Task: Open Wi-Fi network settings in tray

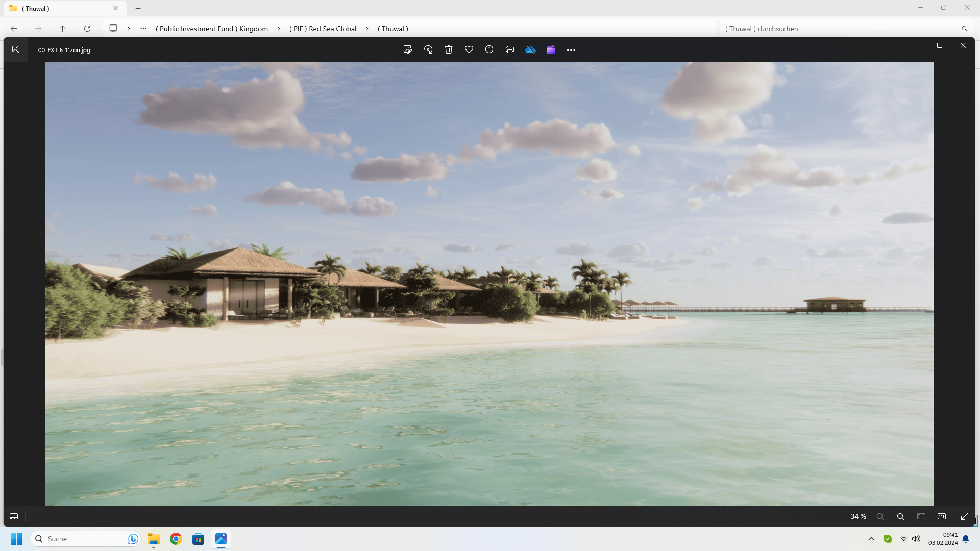Action: click(x=903, y=539)
